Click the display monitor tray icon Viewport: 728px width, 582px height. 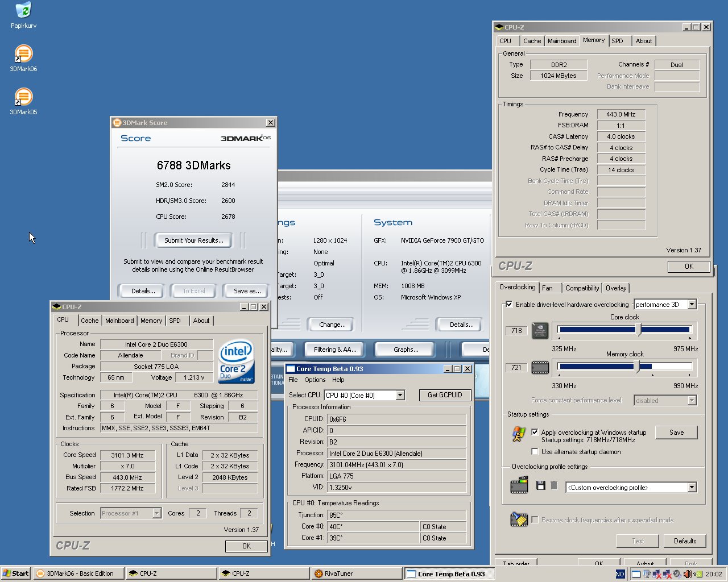pyautogui.click(x=647, y=574)
